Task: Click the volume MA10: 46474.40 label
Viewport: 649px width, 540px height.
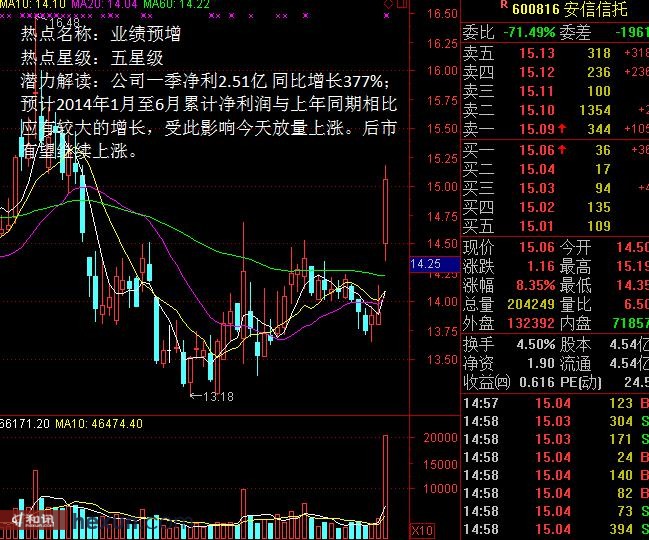Action: click(x=98, y=424)
